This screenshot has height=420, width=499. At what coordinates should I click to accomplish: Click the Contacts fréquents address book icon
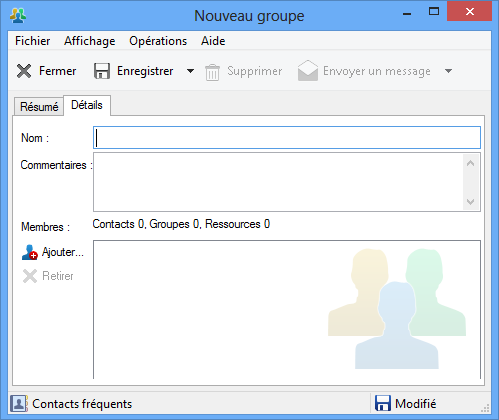[x=19, y=404]
